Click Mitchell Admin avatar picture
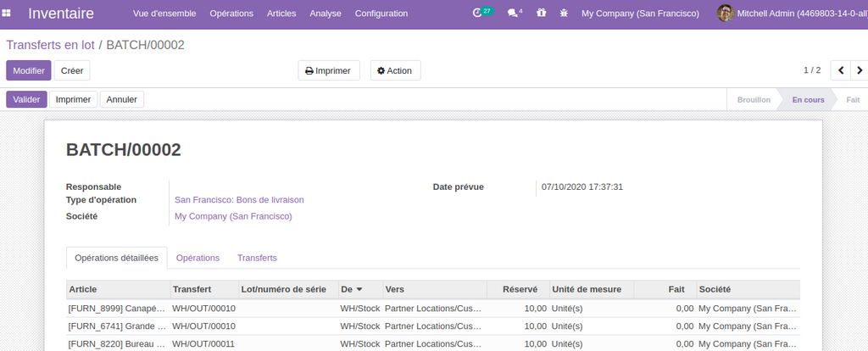Viewport: 868px width, 351px height. (725, 14)
